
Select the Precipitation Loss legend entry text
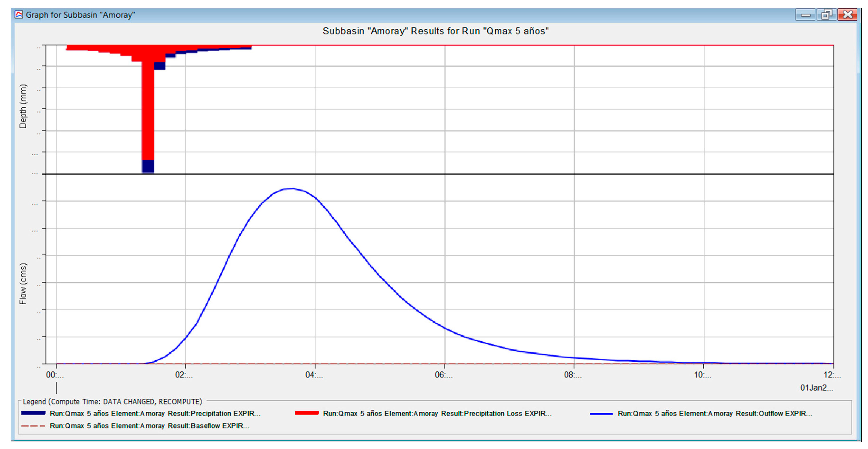pyautogui.click(x=437, y=413)
